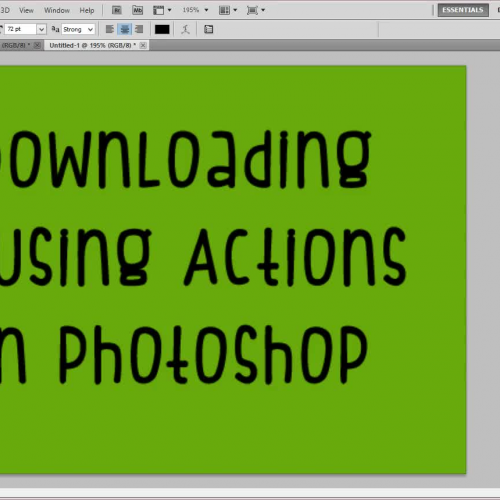
Task: Close the other (RGB/8) document tab
Action: coord(37,45)
